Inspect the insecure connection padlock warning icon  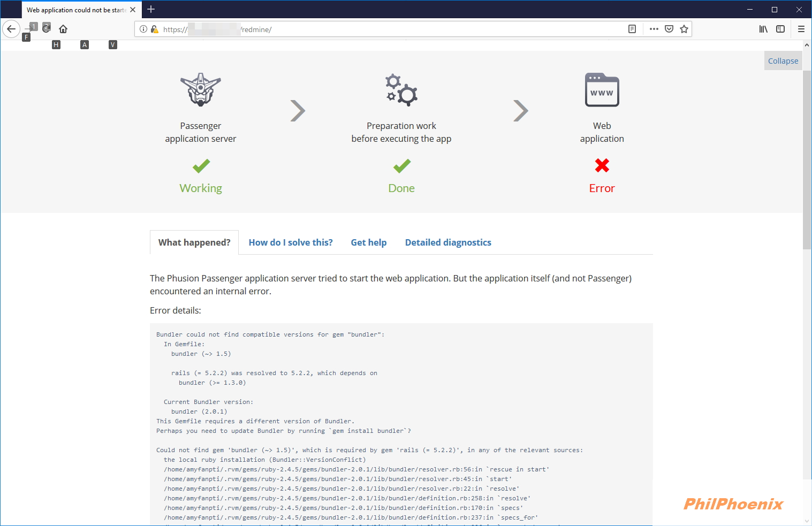155,29
